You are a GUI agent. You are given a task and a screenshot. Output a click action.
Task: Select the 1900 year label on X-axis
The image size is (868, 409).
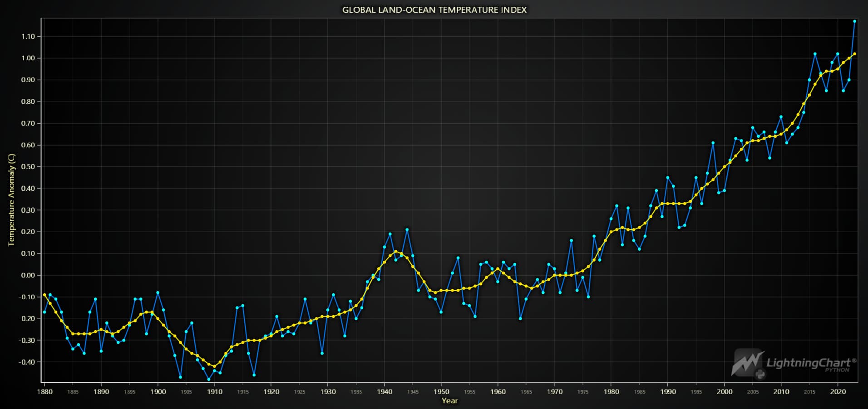[x=158, y=392]
